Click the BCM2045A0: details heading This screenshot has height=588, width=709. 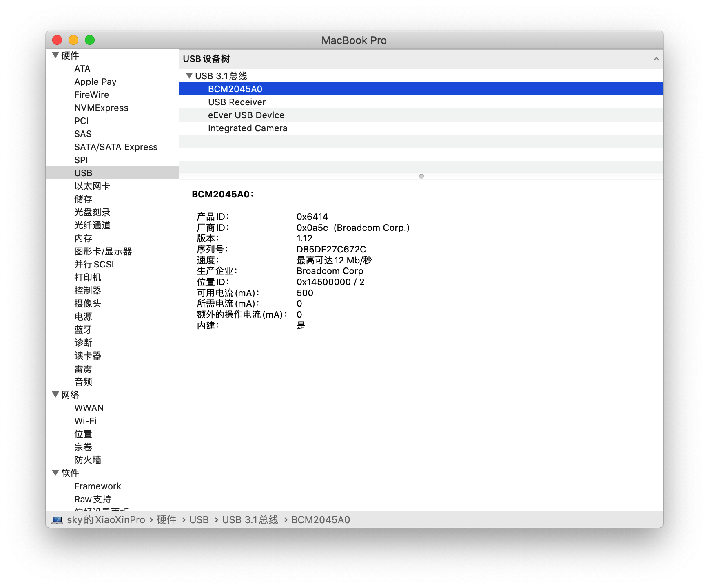223,194
